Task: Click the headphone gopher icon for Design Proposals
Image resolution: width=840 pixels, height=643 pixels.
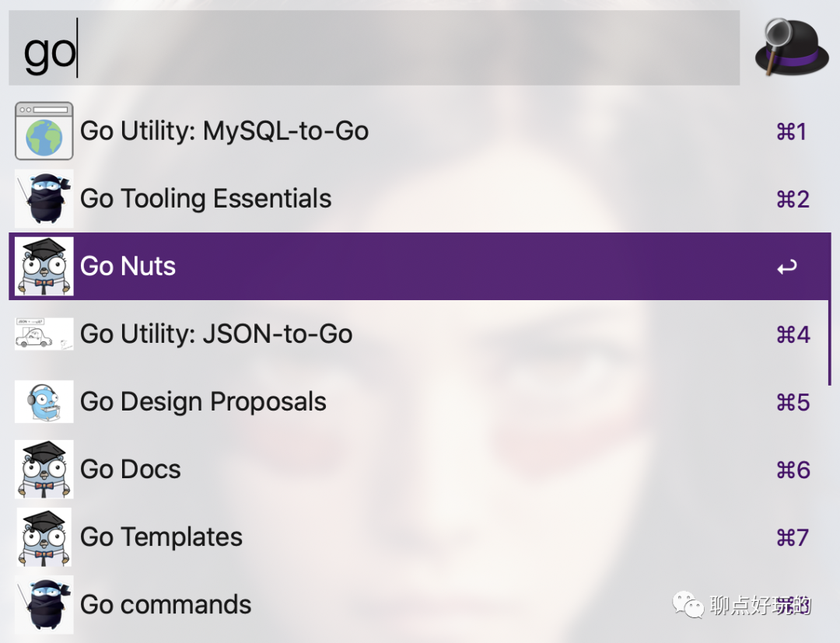Action: (44, 401)
